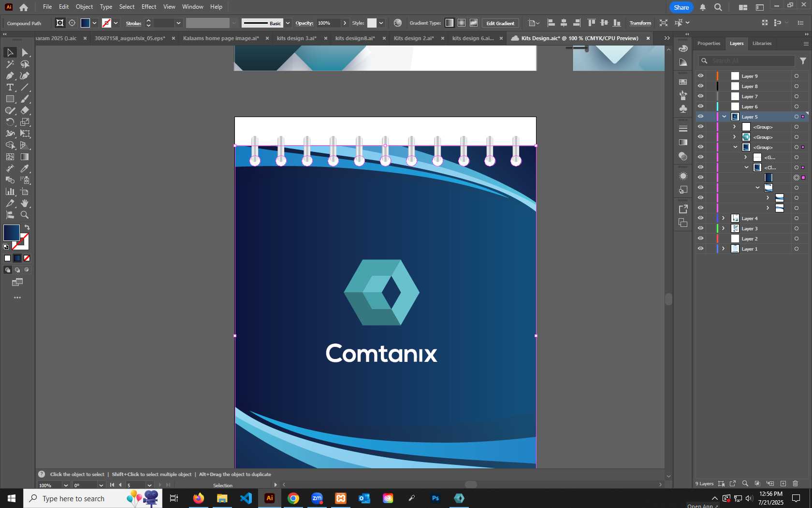Select the Hand tool

coord(25,203)
